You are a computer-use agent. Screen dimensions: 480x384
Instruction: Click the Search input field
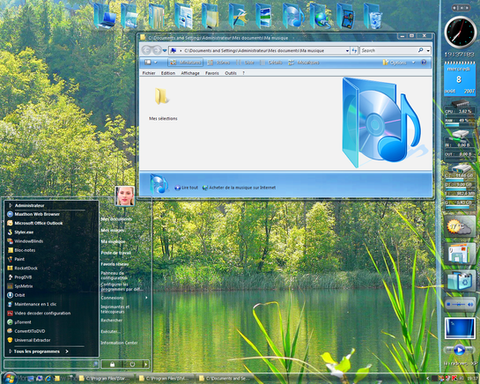[388, 51]
